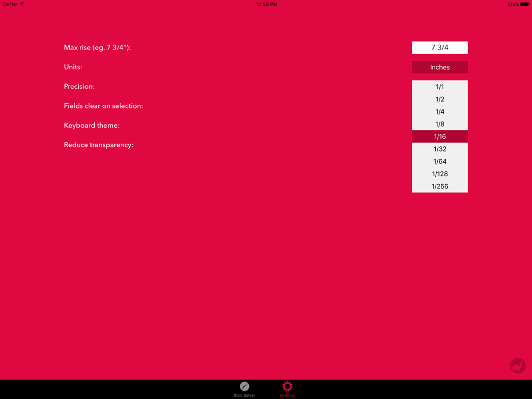Tap the round logo icon at bottom right
The image size is (532, 399).
(518, 366)
